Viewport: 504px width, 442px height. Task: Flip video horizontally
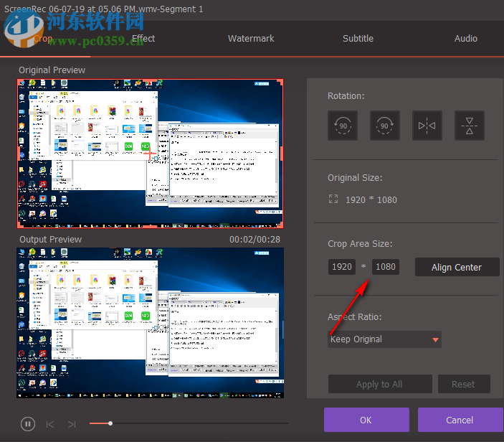[427, 126]
